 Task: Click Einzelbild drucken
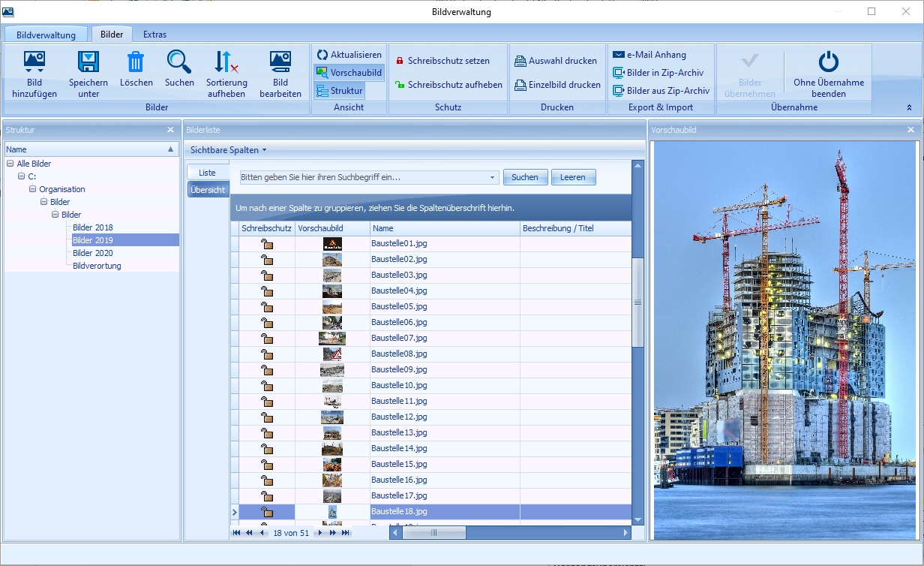tap(557, 85)
